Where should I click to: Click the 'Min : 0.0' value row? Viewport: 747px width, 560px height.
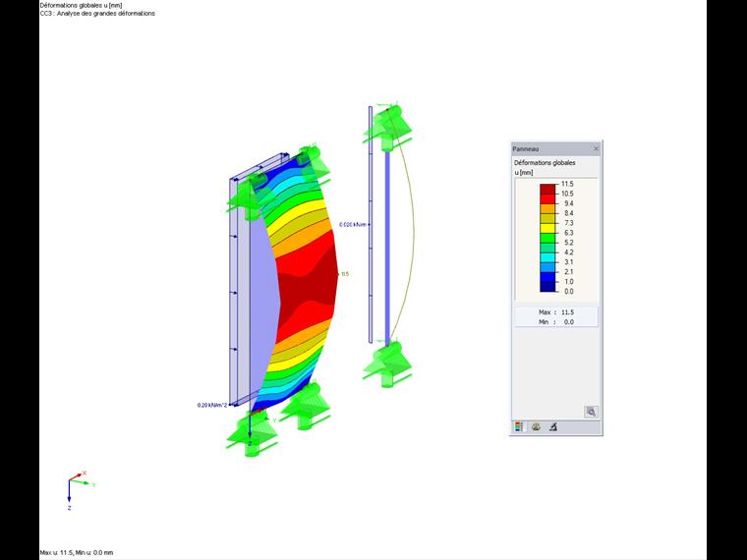pos(556,322)
